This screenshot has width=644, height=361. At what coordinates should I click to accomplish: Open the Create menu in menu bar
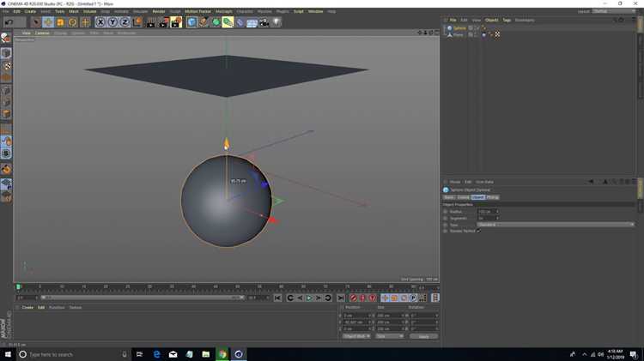(30, 11)
